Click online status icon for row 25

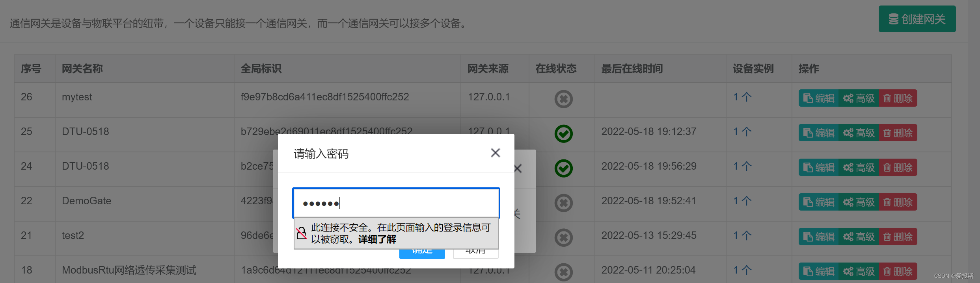coord(563,133)
